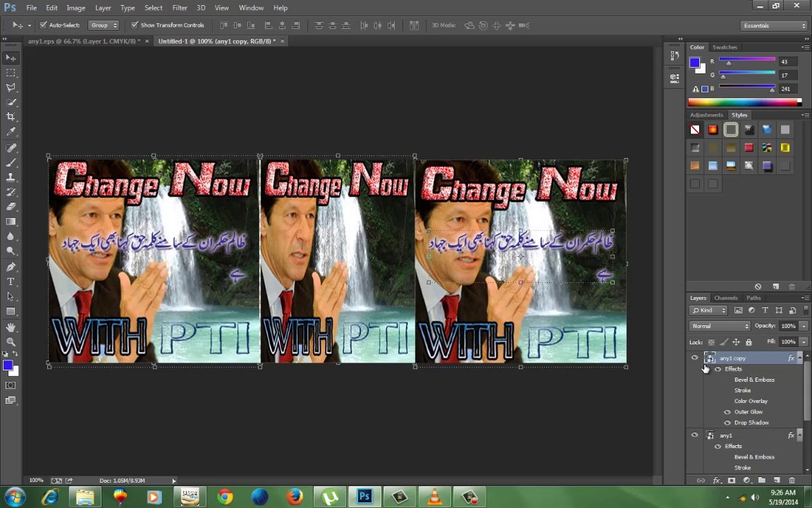Image resolution: width=812 pixels, height=508 pixels.
Task: Select the Gradient tool
Action: click(x=11, y=222)
